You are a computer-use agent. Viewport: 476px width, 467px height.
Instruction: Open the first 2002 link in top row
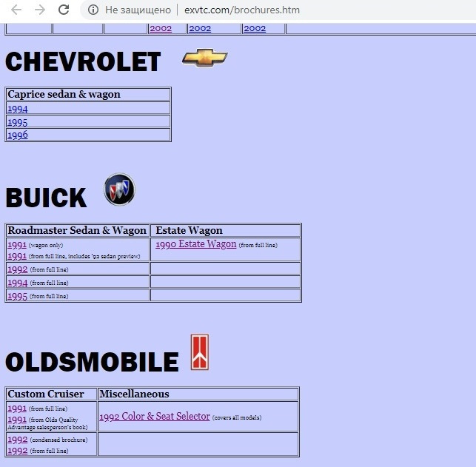pos(161,29)
